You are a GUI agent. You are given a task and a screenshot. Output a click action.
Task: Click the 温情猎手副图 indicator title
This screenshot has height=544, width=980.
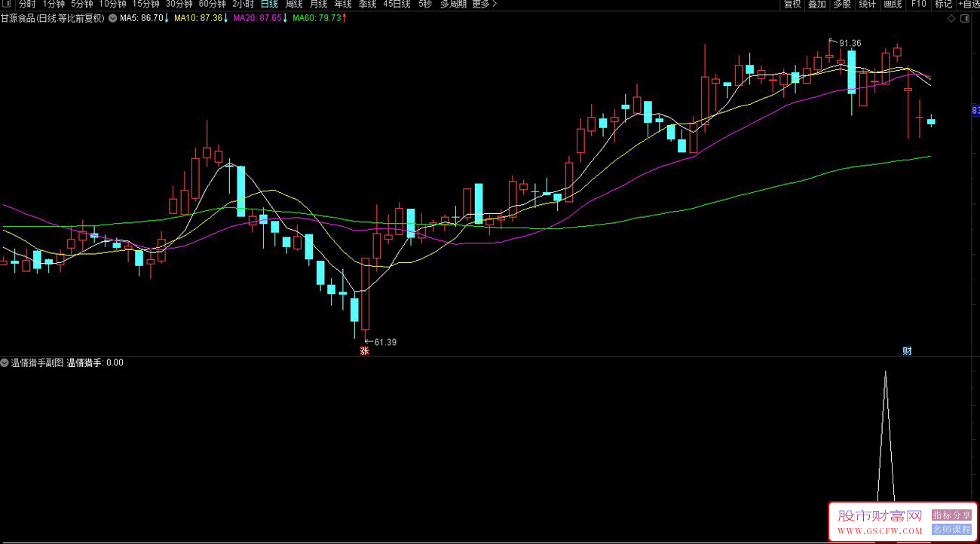tap(38, 362)
